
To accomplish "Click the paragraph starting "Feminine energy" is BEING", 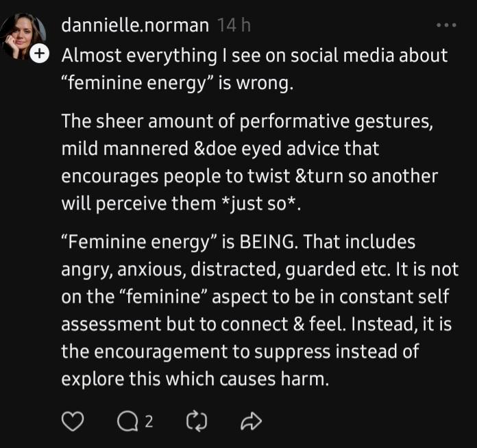I will tap(260, 310).
